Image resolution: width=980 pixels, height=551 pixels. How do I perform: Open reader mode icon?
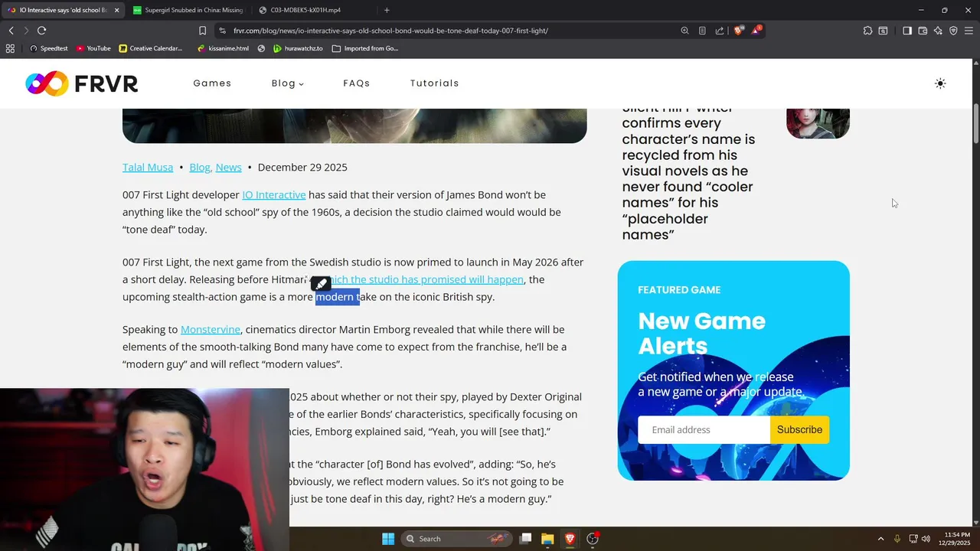pos(702,31)
